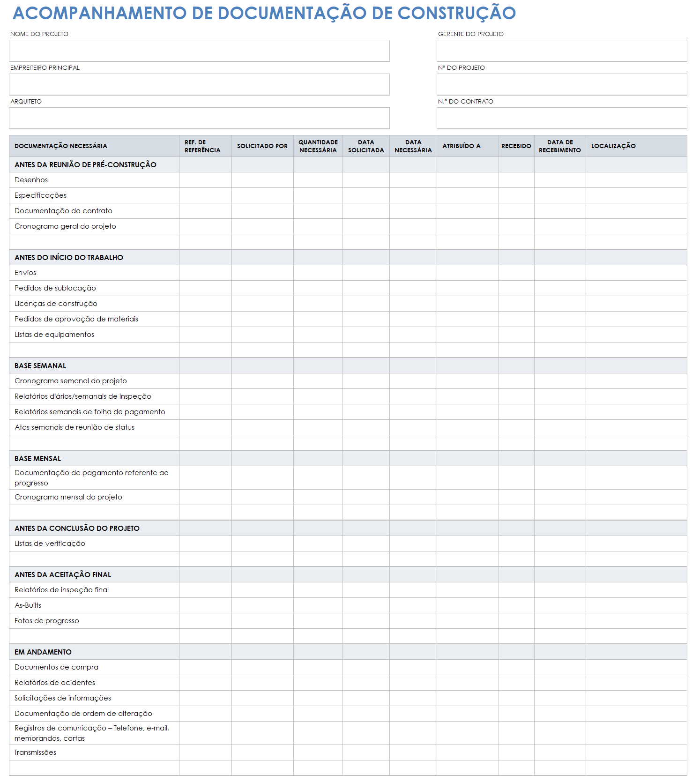
Task: Click the N.º do Contrato input field
Action: pos(562,118)
